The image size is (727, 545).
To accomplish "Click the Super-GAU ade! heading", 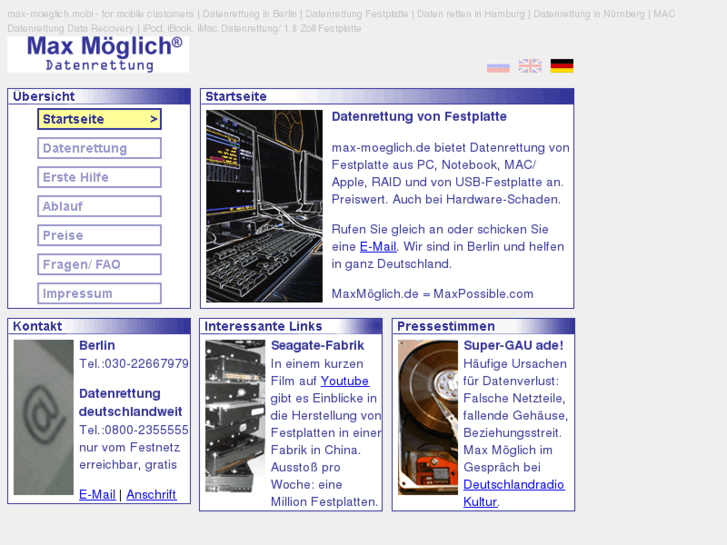I will coord(513,346).
